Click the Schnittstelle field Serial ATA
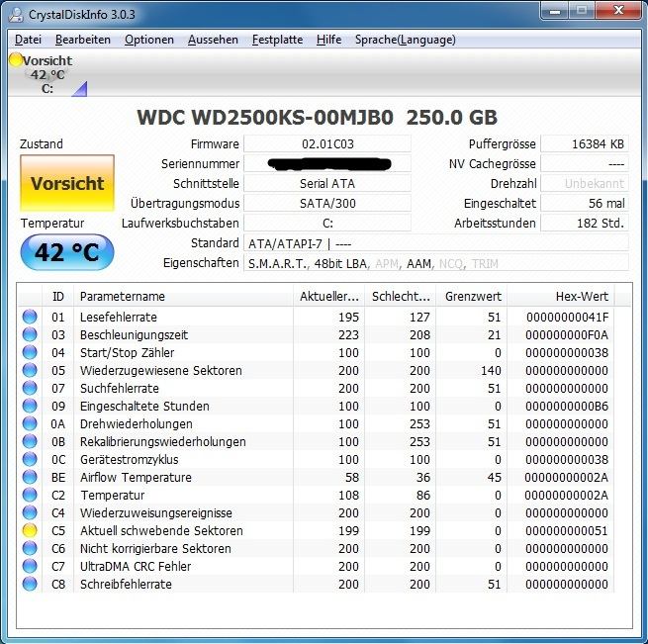The height and width of the screenshot is (644, 648). (327, 184)
